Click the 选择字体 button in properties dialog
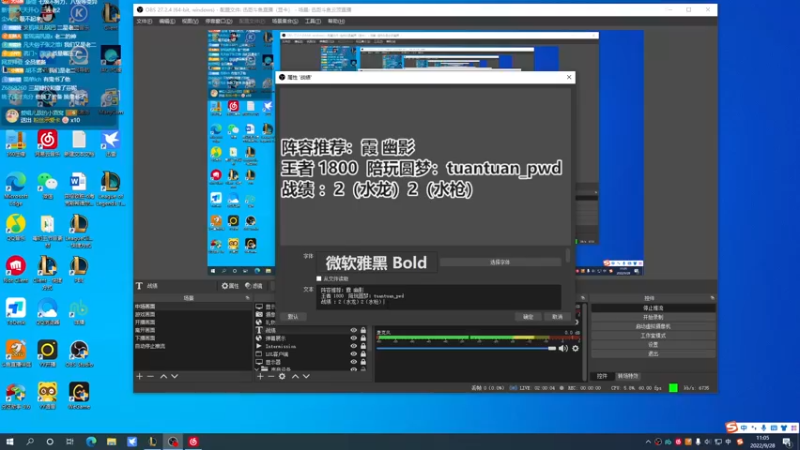 pos(500,262)
